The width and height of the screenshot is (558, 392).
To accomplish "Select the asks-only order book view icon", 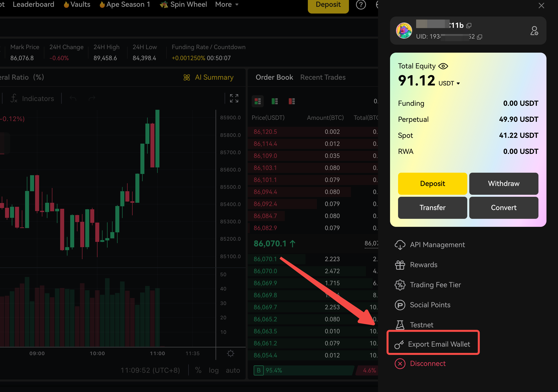I will click(x=292, y=101).
